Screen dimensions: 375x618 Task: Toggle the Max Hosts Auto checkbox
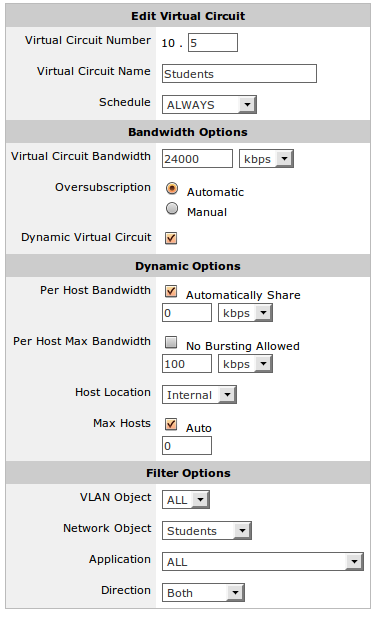tap(171, 424)
